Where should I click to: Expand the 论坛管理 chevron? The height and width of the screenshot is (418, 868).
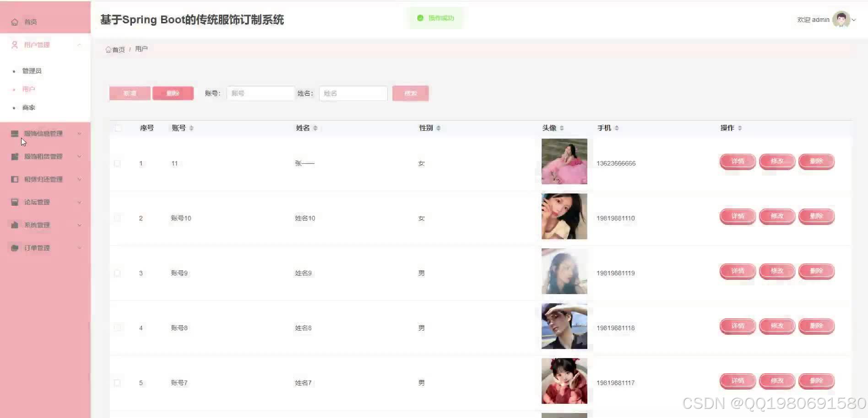point(79,202)
